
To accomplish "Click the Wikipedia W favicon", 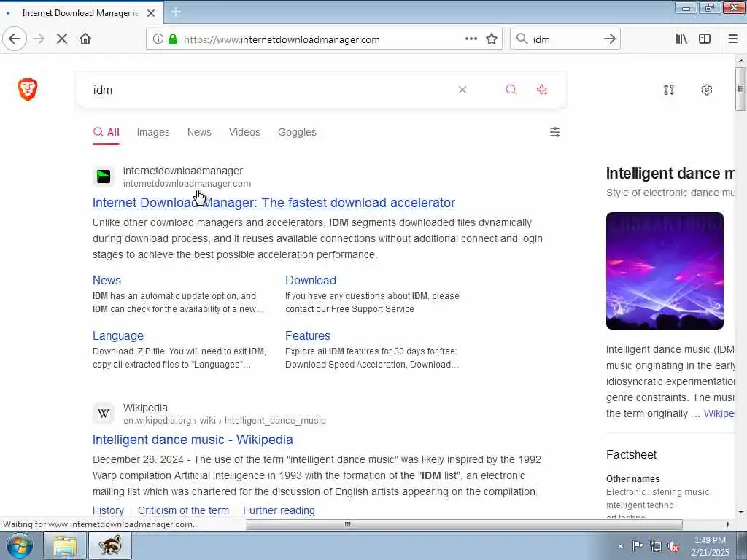I will click(x=104, y=413).
